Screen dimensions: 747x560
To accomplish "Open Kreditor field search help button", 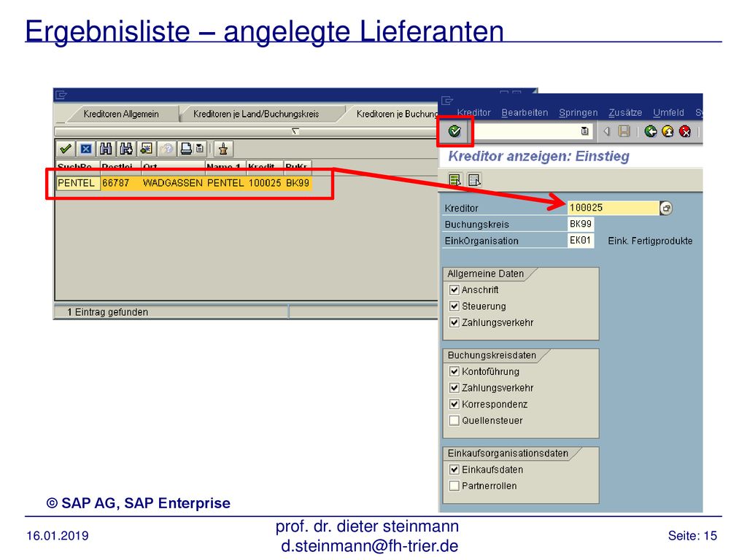I will pyautogui.click(x=666, y=208).
